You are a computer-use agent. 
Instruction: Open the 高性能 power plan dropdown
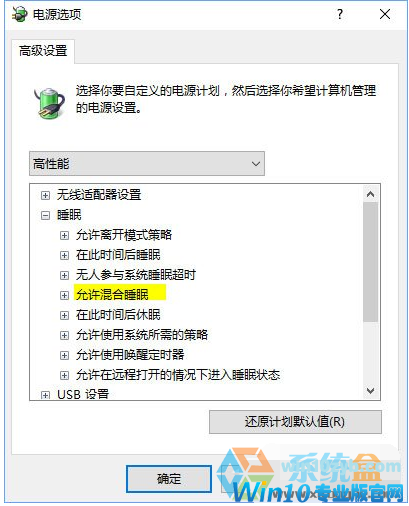point(147,163)
